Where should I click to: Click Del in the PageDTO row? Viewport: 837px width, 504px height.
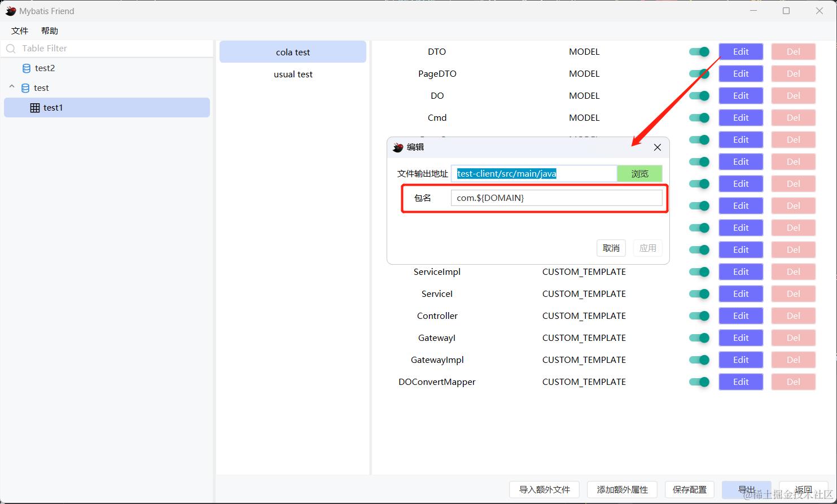pos(793,74)
